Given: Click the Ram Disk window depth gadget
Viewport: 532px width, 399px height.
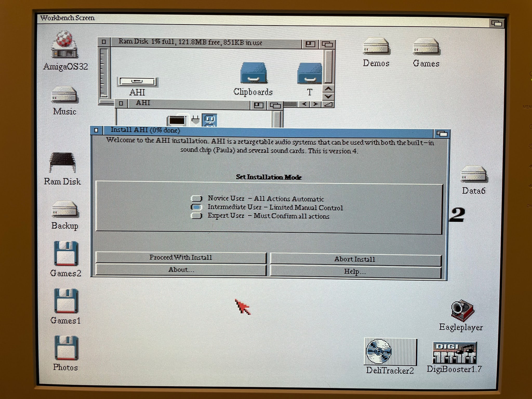Looking at the screenshot, I should [x=327, y=44].
